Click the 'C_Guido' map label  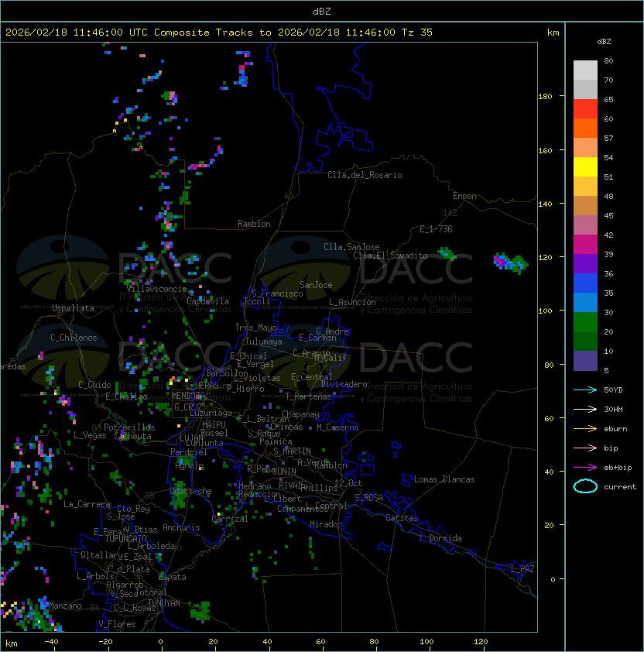[94, 385]
